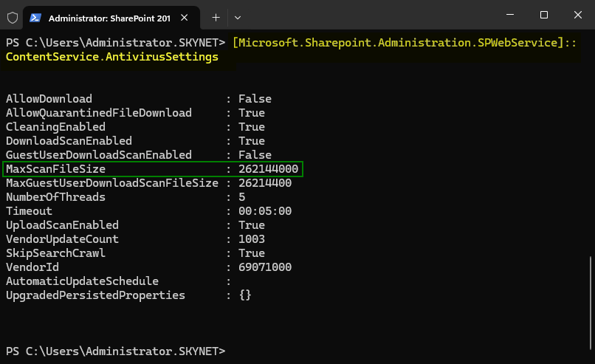Click the True value of AllowQuarantinedFileDownload
Screen dimensions: 595x364
coord(252,113)
